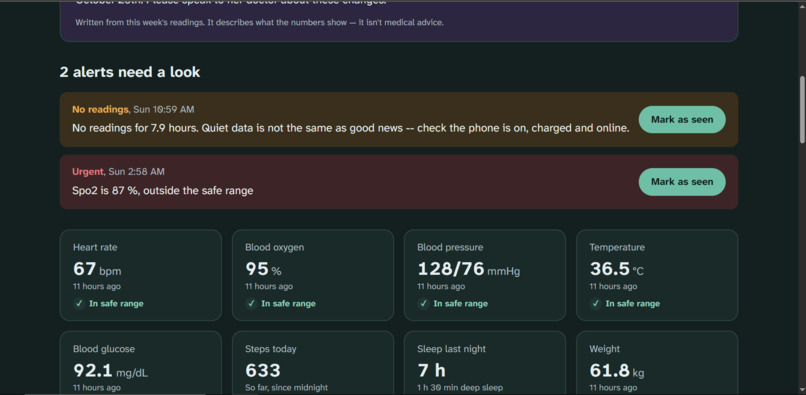Click the '11 hours ago' text under Weight
Image resolution: width=806 pixels, height=395 pixels.
point(613,388)
